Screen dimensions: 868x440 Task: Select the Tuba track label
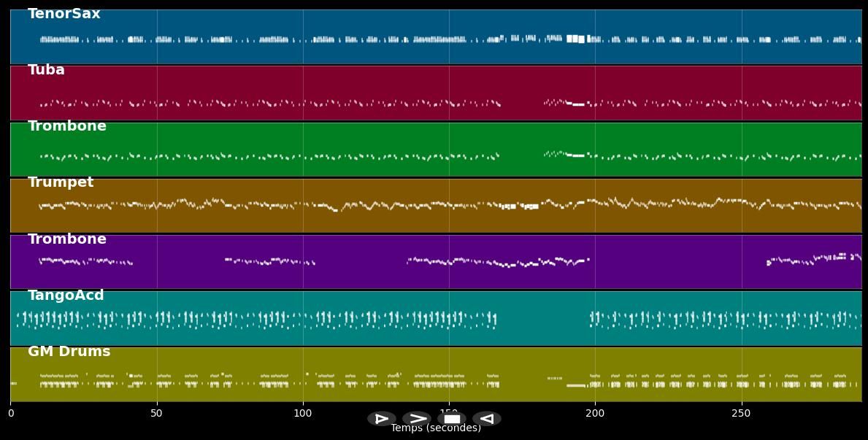pos(46,70)
